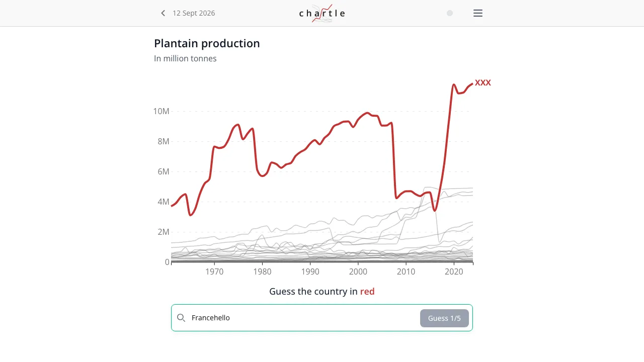Select the 1990 x-axis label
Viewport: 644px width, 362px height.
310,272
